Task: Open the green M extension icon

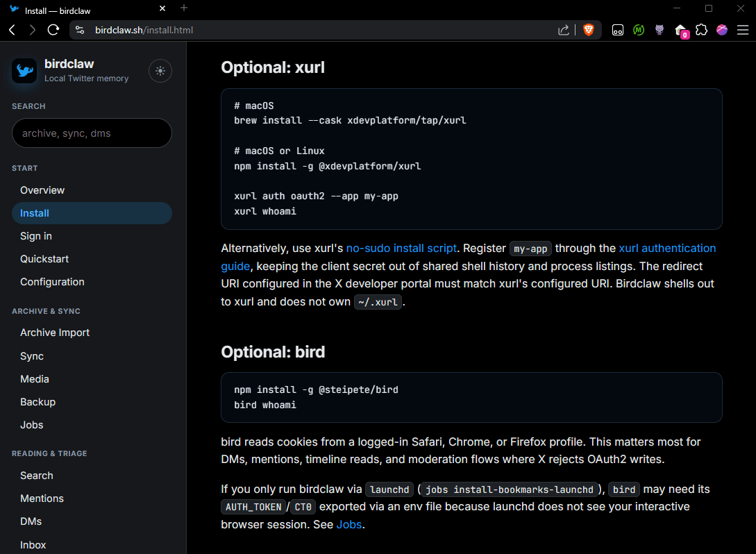Action: pos(639,30)
